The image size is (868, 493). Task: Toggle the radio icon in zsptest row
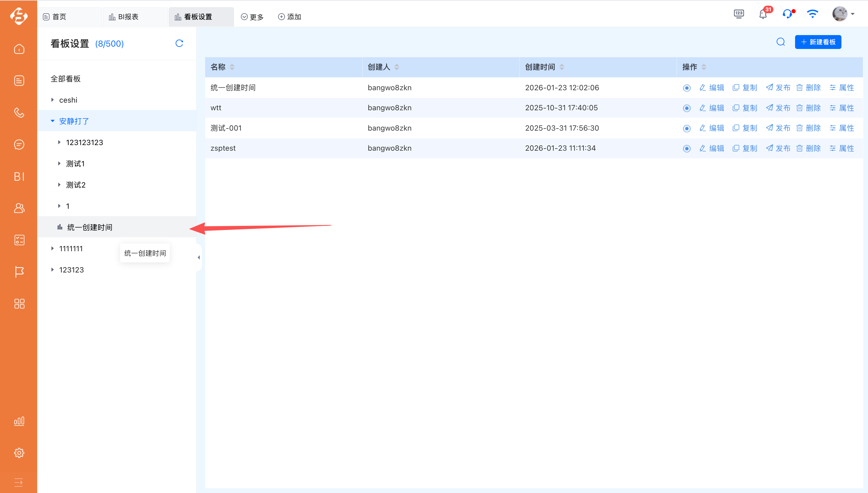(x=686, y=149)
